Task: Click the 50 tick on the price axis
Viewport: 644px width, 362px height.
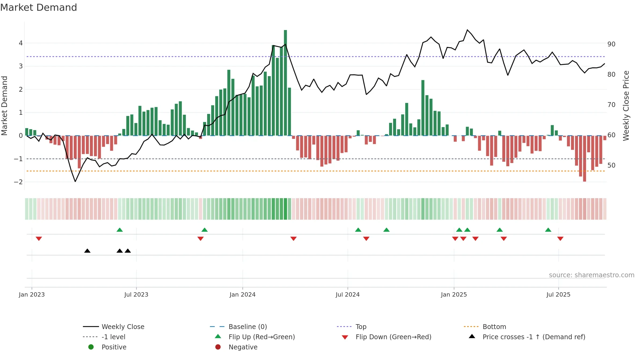Action: pos(611,165)
